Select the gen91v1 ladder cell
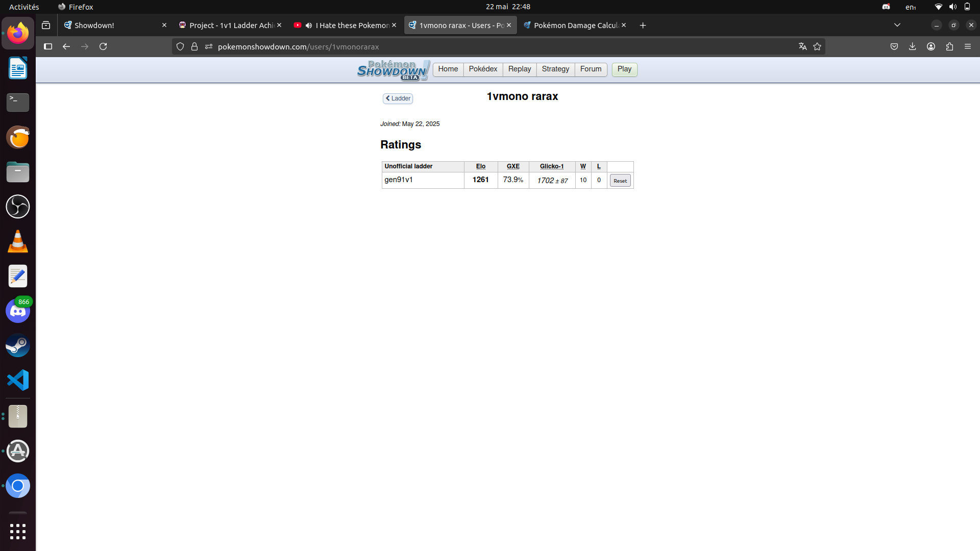The width and height of the screenshot is (980, 551). (423, 180)
